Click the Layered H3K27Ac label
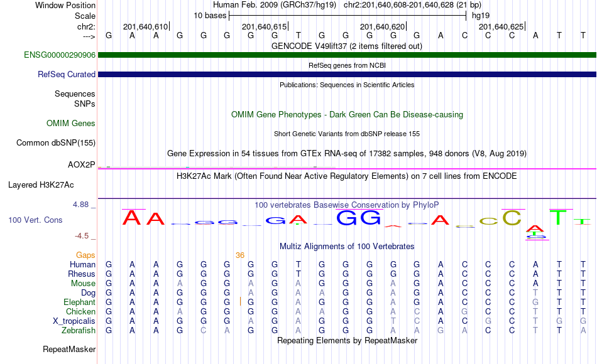This screenshot has height=364, width=597. (x=41, y=185)
